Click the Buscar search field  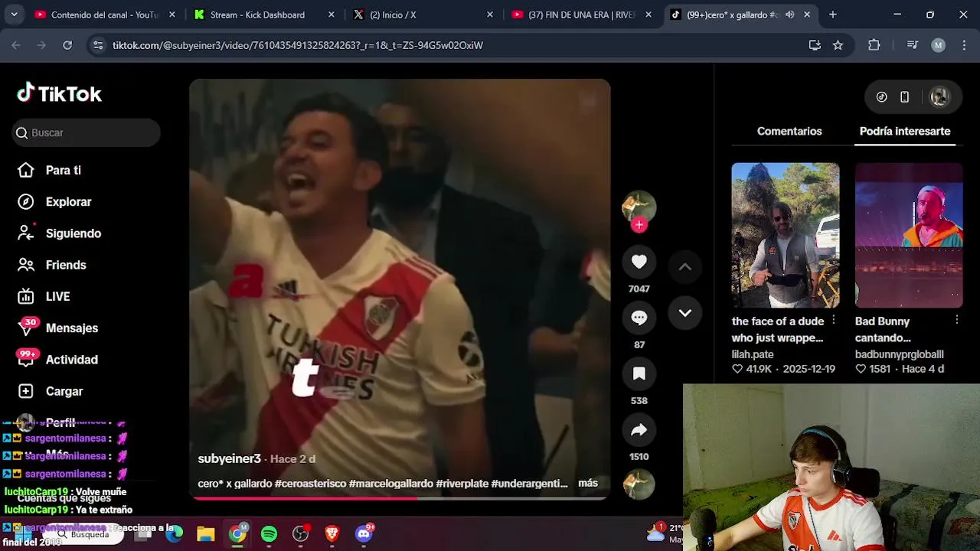[x=86, y=132]
